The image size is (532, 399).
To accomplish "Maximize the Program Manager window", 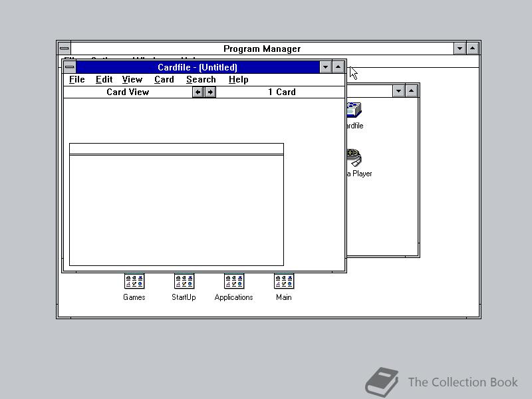I will [x=473, y=49].
